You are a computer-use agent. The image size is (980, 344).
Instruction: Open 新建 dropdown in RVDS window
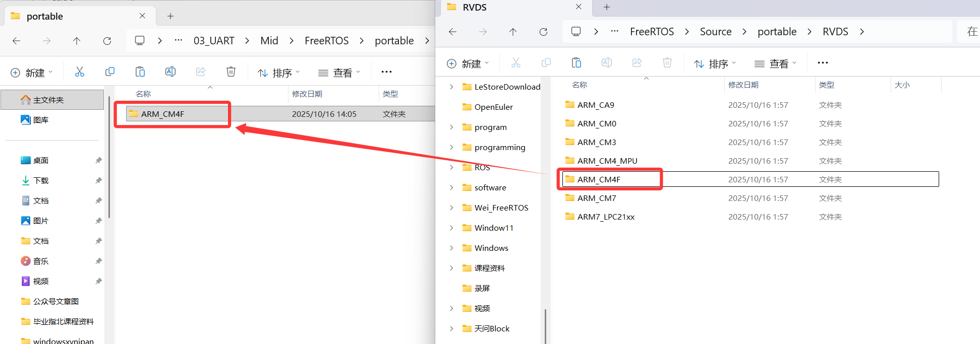[x=468, y=63]
